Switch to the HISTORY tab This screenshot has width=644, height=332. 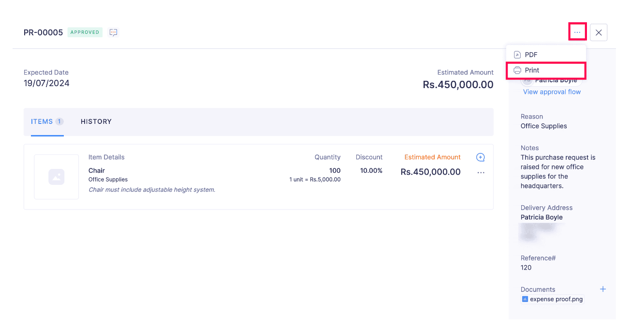tap(96, 121)
